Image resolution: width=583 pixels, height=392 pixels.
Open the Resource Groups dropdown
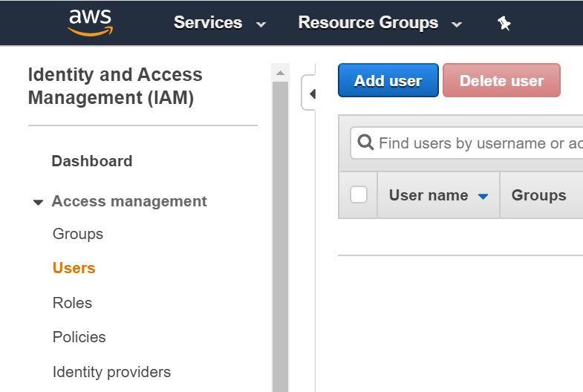click(x=380, y=23)
